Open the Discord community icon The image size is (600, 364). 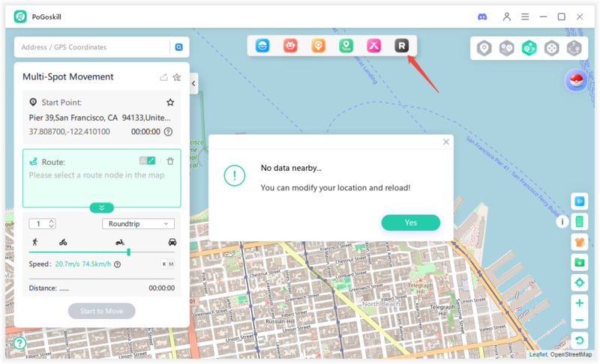point(482,16)
